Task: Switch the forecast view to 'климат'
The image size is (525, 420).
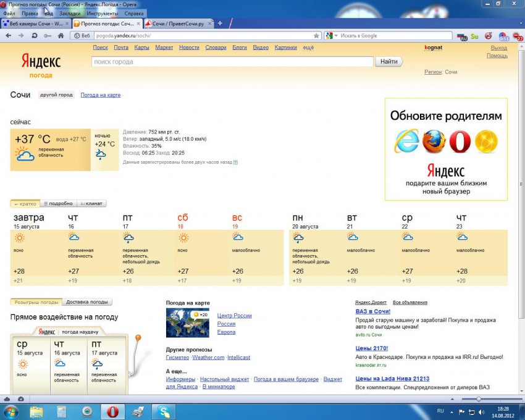Action: pos(91,203)
